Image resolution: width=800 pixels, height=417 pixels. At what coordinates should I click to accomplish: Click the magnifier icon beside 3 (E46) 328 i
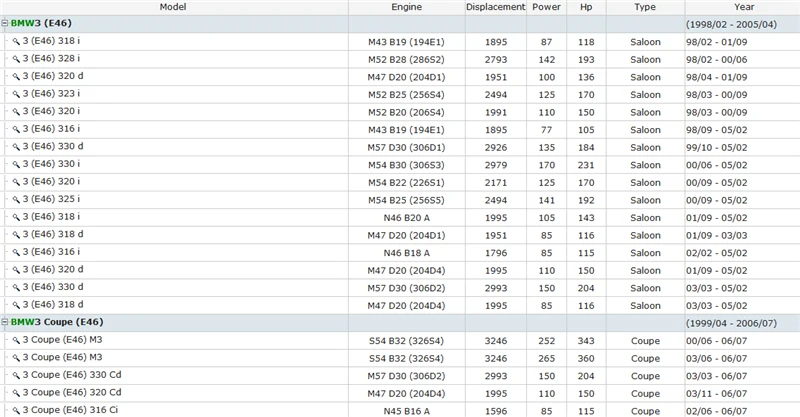click(x=16, y=59)
